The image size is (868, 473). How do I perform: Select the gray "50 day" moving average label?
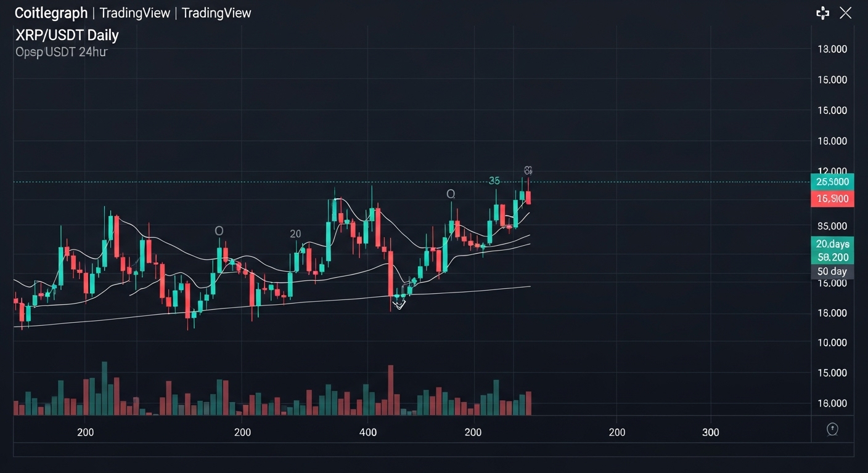coord(832,272)
